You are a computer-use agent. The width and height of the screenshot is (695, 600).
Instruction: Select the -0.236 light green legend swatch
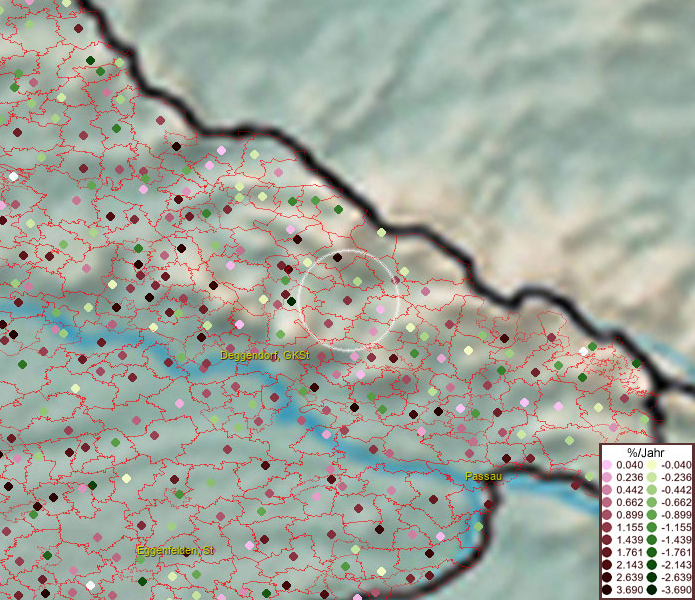652,477
